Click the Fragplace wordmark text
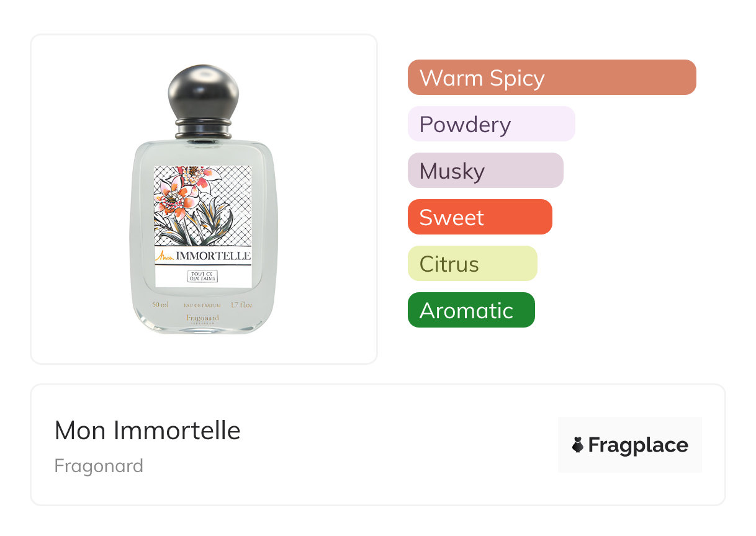Viewport: 756px width, 536px height. tap(638, 445)
